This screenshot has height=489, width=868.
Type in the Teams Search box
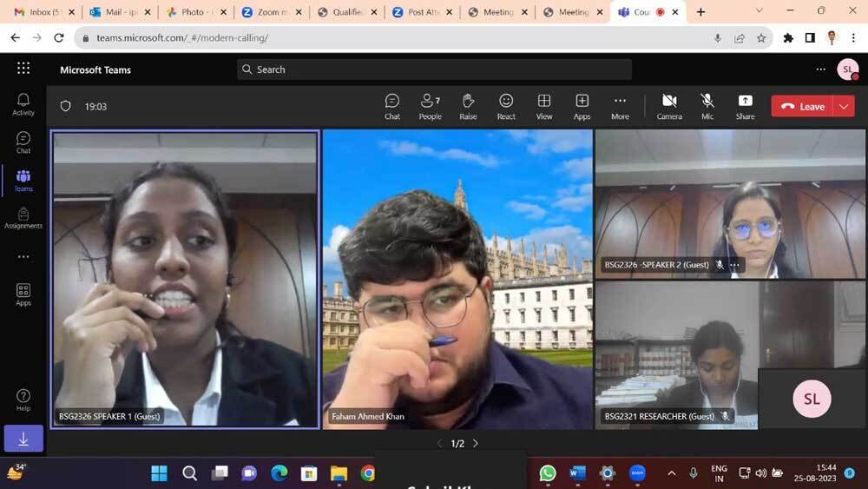tap(434, 69)
